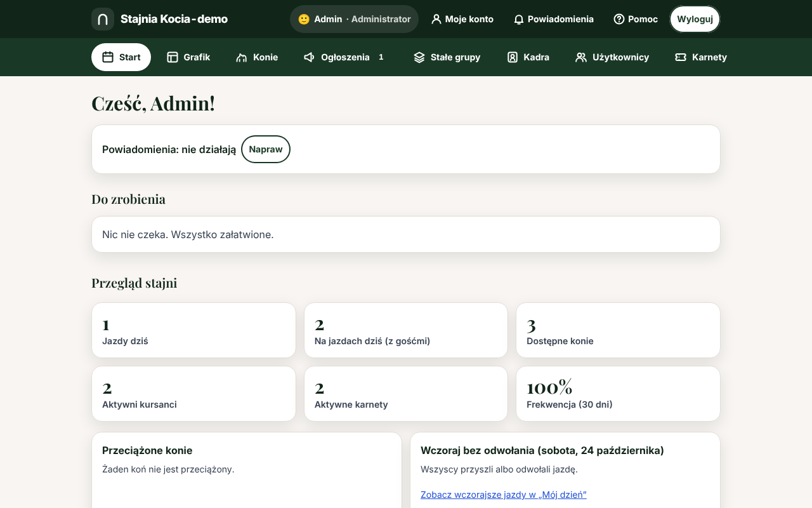Click "Wszyscy przyszli albo odwołali jazdę." text
This screenshot has width=812, height=508.
499,469
